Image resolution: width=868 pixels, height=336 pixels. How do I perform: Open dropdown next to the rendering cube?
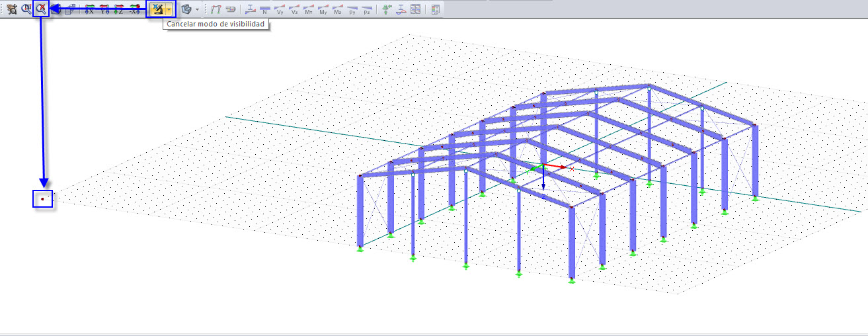[197, 9]
